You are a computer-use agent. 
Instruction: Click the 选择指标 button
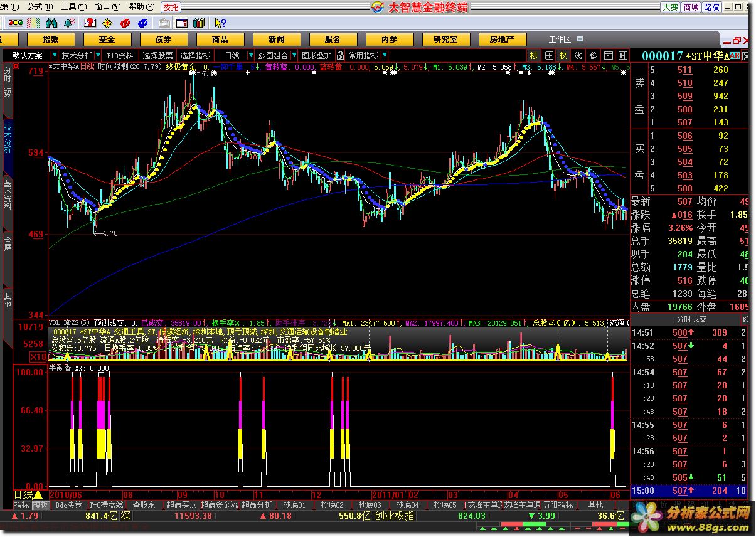[x=196, y=55]
